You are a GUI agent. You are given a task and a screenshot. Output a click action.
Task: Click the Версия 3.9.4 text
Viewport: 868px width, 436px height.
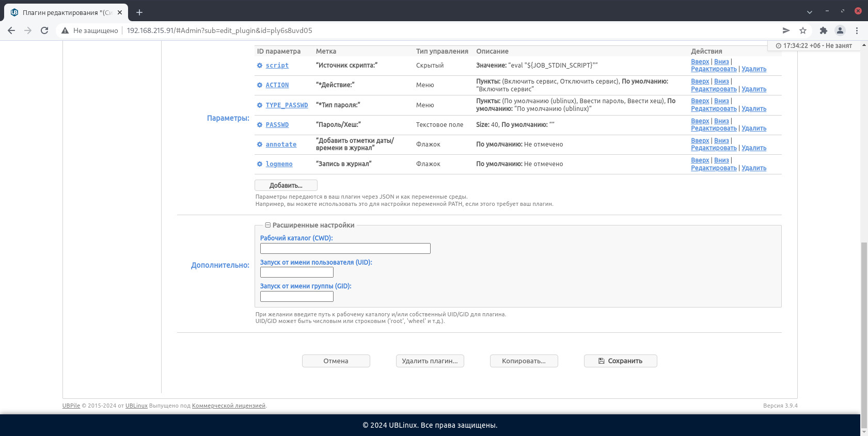[780, 406]
